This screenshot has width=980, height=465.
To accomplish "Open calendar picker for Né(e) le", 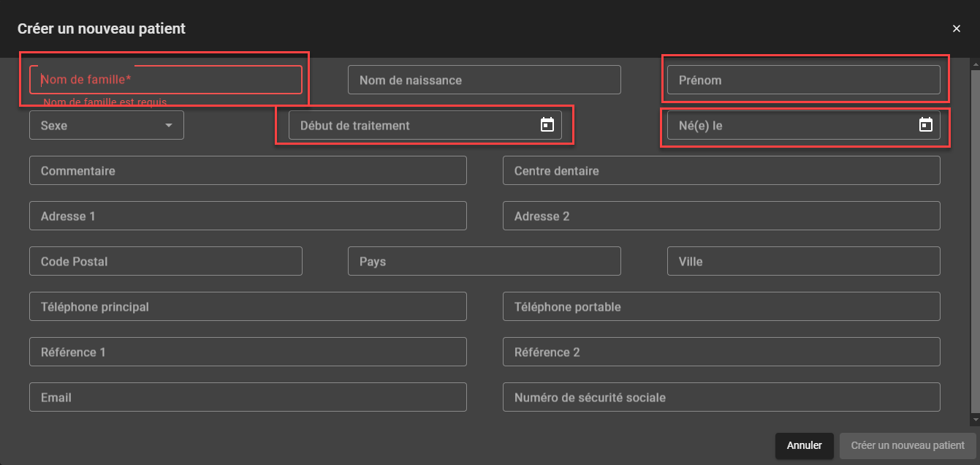I will (x=925, y=125).
